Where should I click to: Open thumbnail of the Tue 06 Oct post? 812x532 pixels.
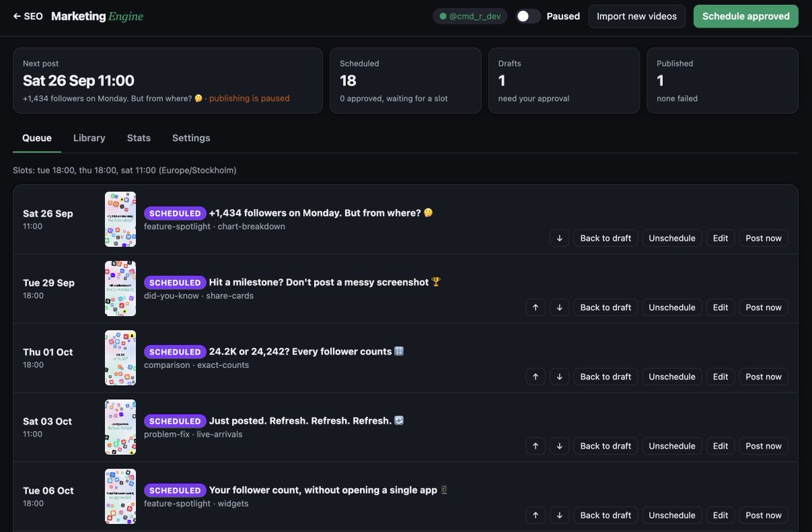tap(120, 496)
